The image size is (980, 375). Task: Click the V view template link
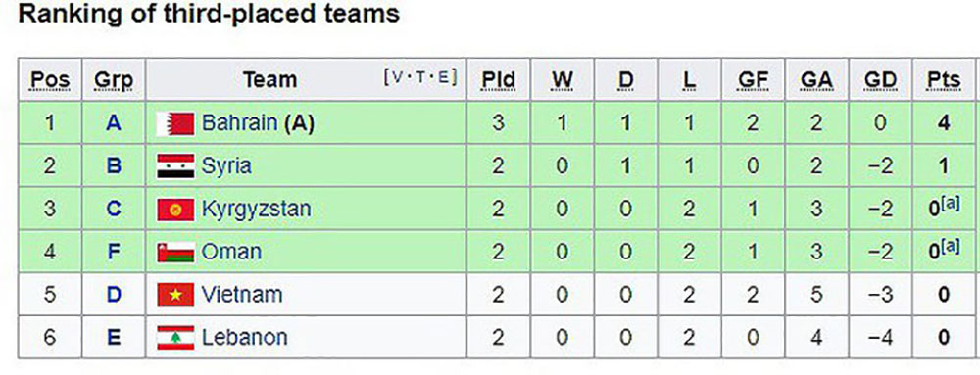coord(398,77)
